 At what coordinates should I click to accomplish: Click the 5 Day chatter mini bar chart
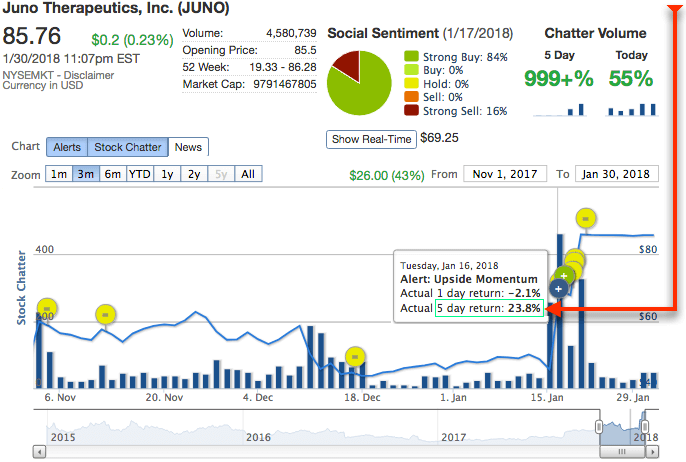[x=559, y=109]
